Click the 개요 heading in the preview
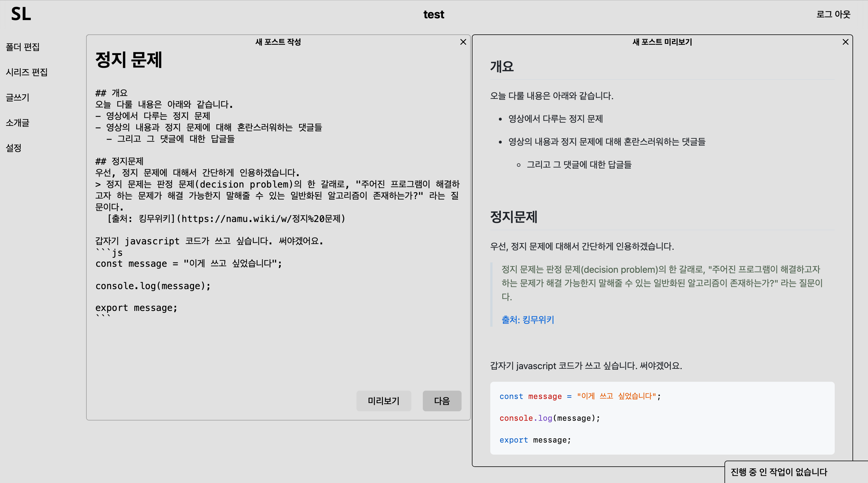This screenshot has width=868, height=483. (x=502, y=66)
